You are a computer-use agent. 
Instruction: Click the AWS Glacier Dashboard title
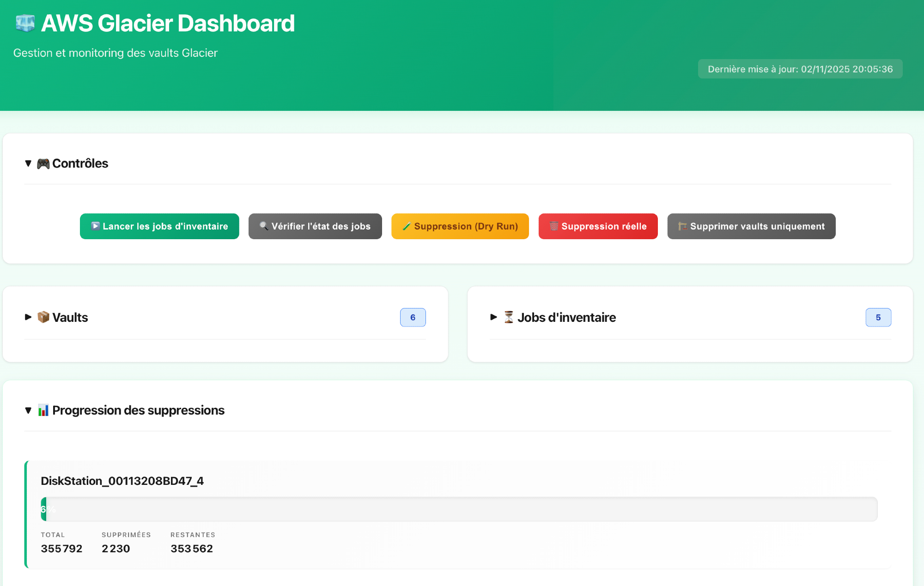(x=168, y=23)
